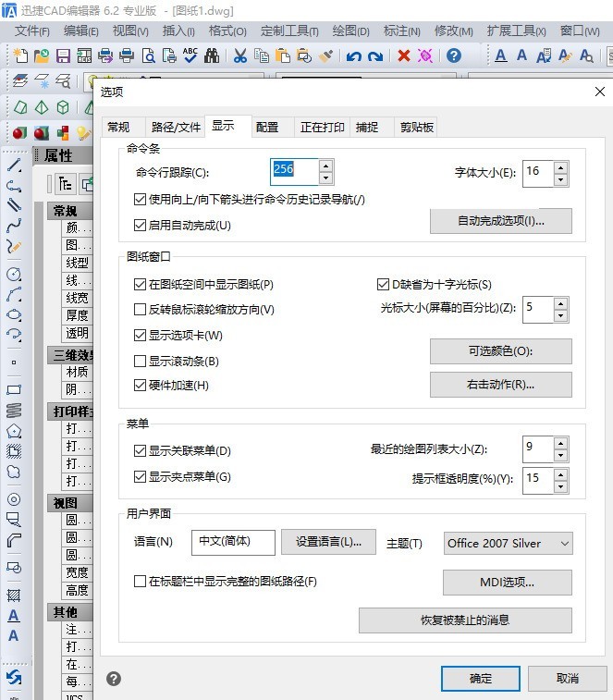This screenshot has width=613, height=700.
Task: Increase 光标大小 value with up arrow
Action: (x=561, y=303)
